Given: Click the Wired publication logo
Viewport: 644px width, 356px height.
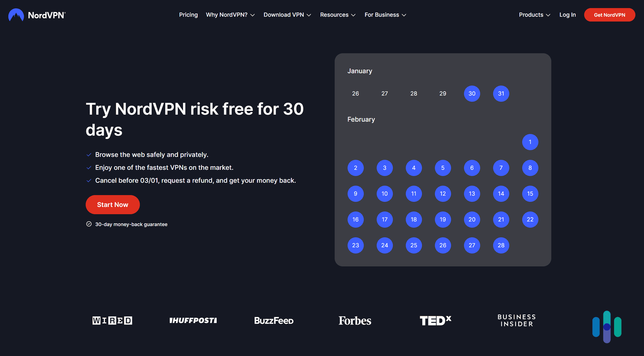Looking at the screenshot, I should (x=112, y=320).
